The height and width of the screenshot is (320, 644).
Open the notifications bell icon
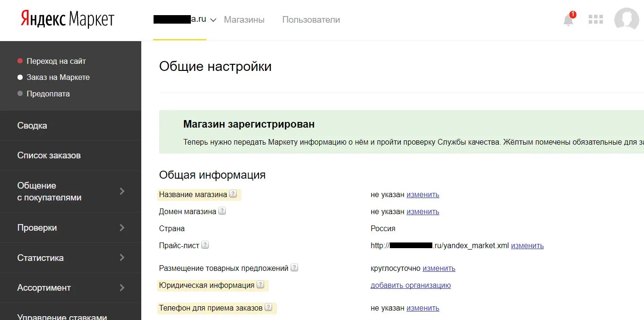pyautogui.click(x=569, y=20)
